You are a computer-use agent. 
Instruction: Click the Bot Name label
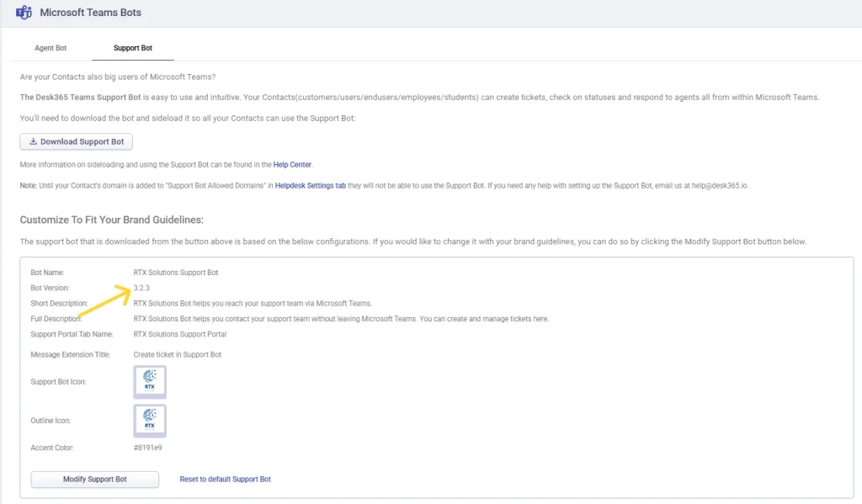(x=47, y=272)
